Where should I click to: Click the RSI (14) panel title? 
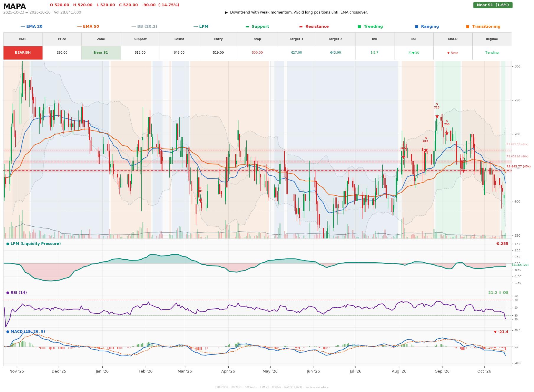point(17,293)
